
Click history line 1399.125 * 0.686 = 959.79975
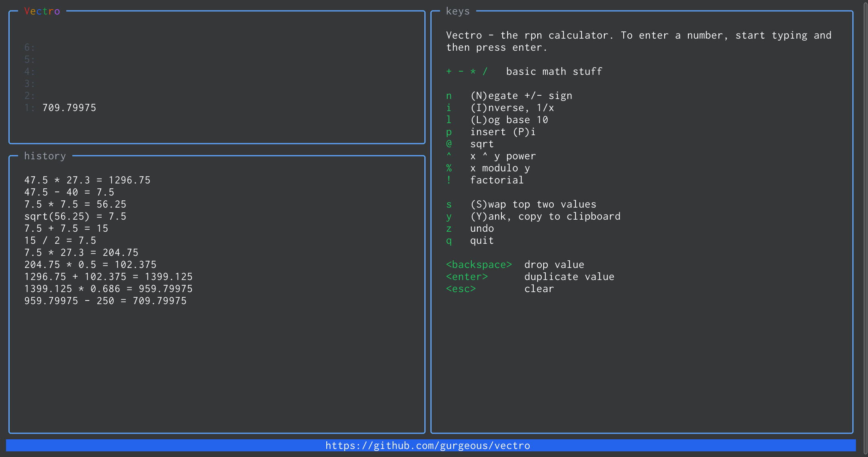[x=108, y=289]
